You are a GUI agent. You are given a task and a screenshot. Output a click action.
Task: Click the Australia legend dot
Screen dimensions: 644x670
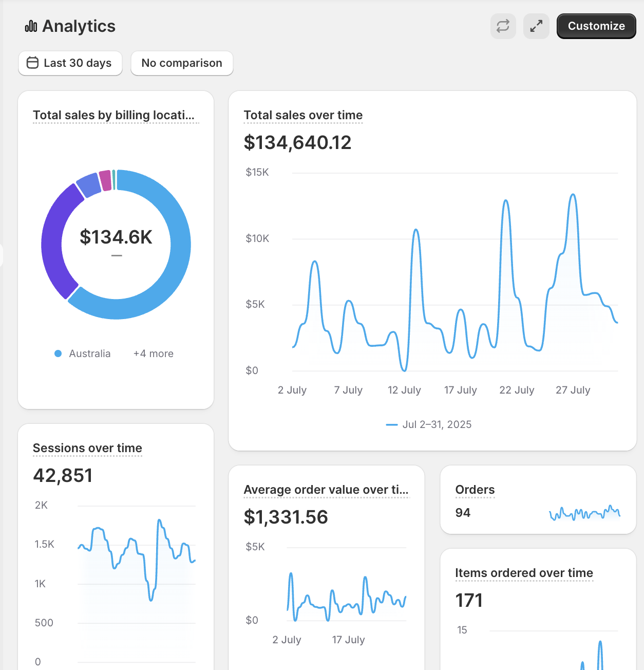58,353
